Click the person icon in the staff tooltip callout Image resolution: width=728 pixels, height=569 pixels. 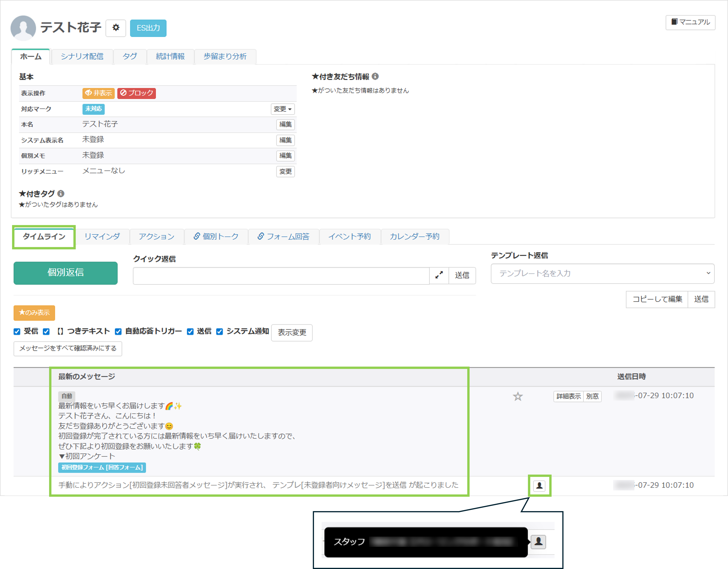click(x=538, y=542)
